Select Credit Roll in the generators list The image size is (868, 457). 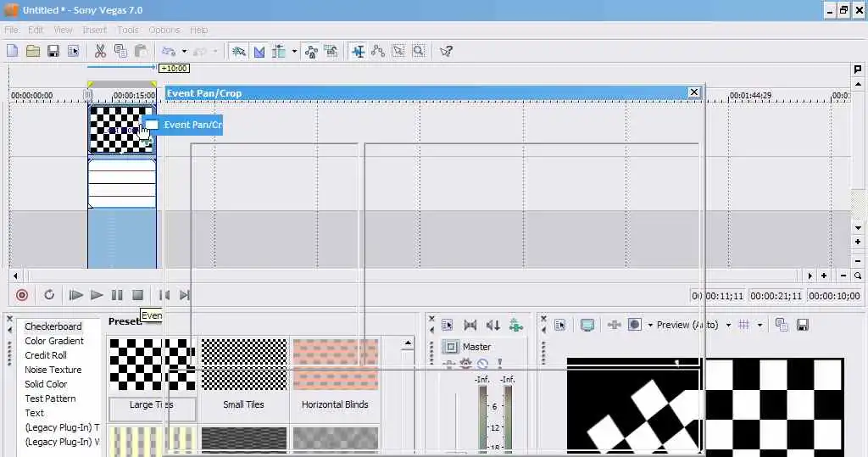(46, 355)
